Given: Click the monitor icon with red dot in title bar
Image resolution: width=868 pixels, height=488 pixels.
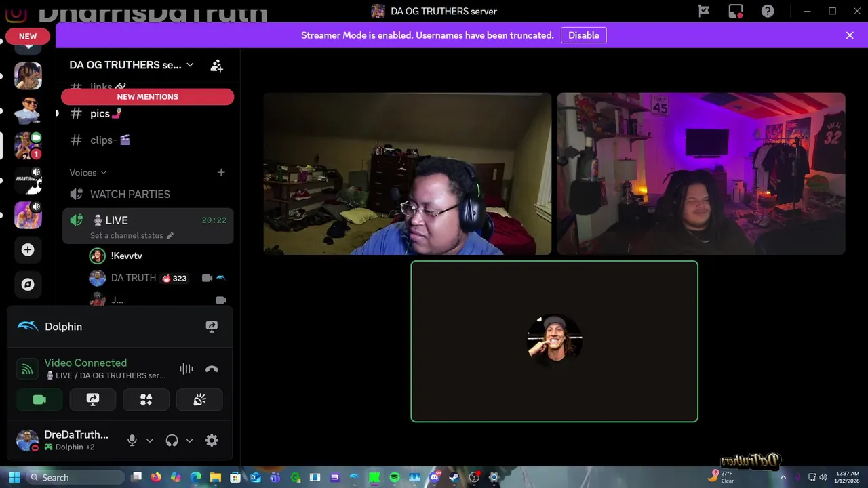Looking at the screenshot, I should (x=736, y=11).
